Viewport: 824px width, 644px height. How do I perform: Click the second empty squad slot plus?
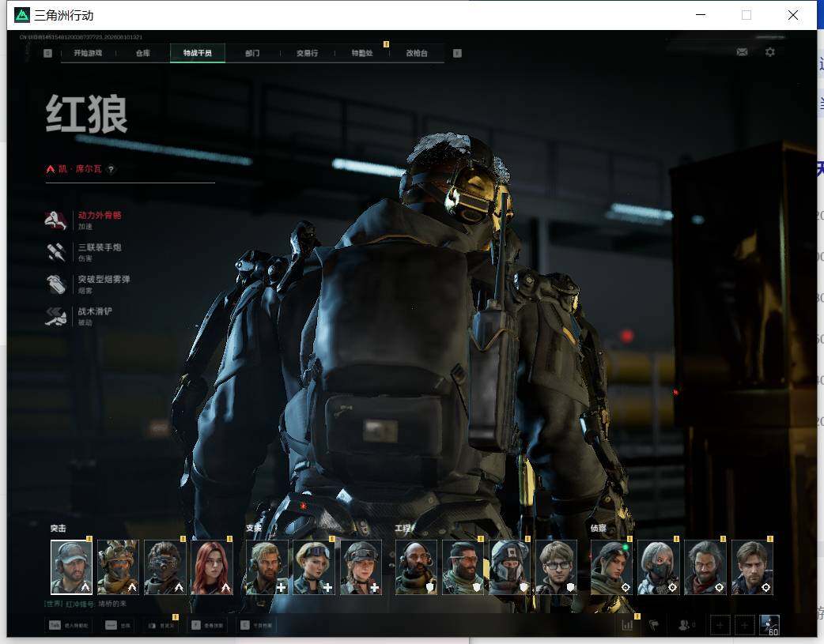point(745,625)
